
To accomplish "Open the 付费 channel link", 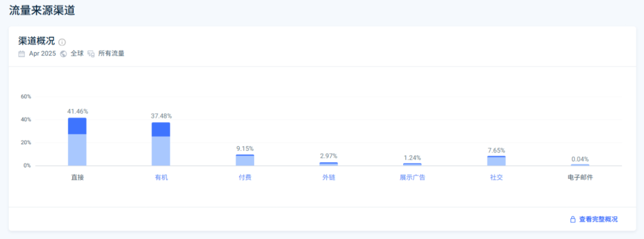I will 245,178.
